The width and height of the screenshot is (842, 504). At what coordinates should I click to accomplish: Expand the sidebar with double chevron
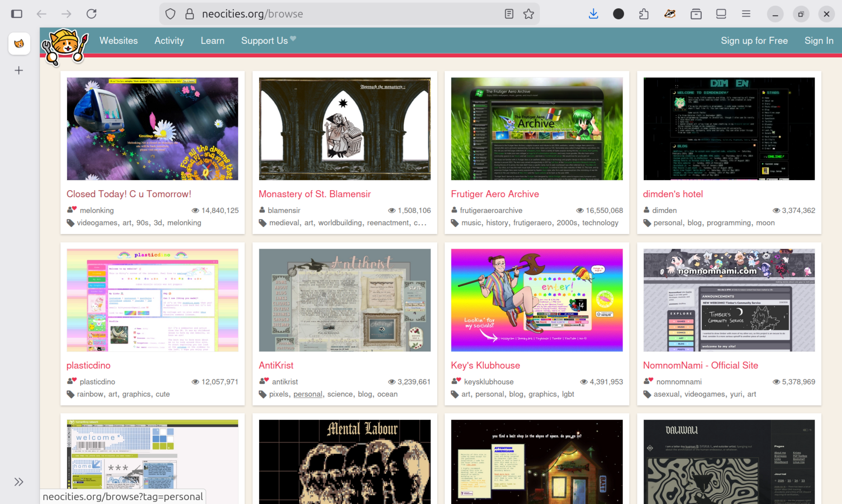(x=19, y=482)
